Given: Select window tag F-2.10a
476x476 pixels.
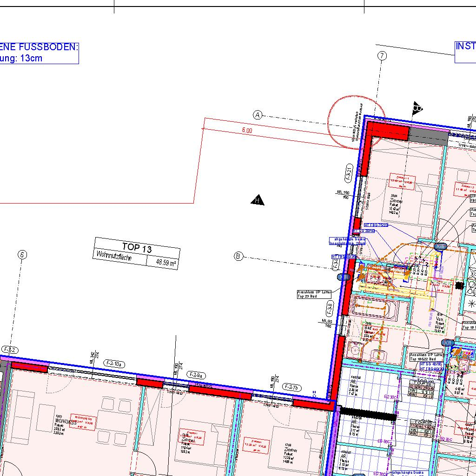Looking at the screenshot, I should 114,364.
